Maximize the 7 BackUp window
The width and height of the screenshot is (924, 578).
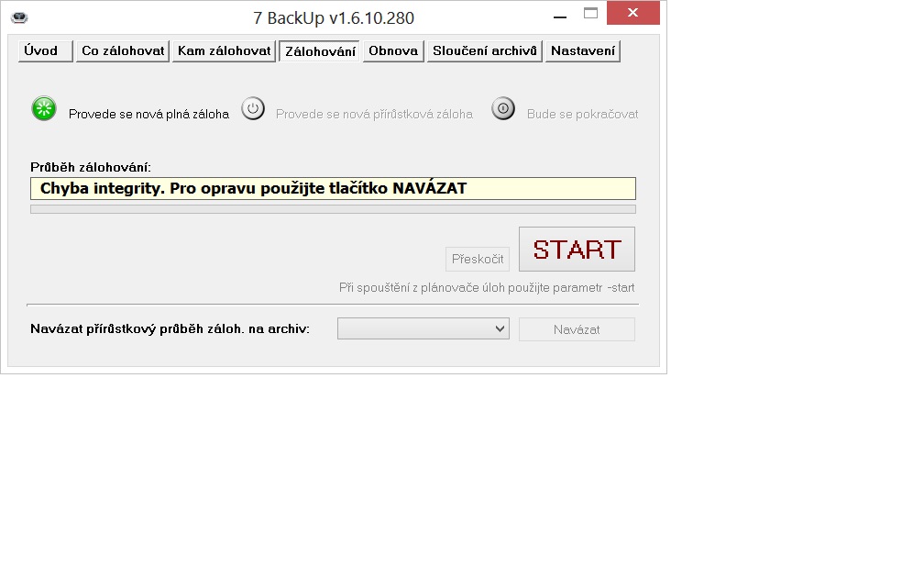coord(590,13)
